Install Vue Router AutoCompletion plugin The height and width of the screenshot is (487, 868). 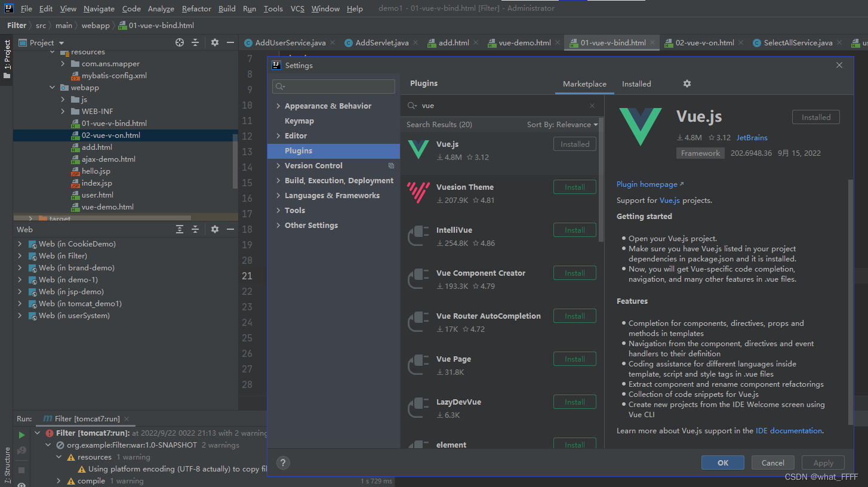click(575, 316)
